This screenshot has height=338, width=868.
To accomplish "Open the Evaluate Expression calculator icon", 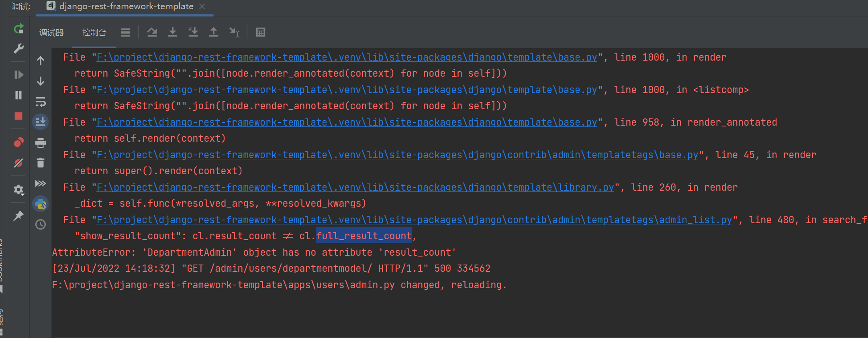I will click(261, 32).
